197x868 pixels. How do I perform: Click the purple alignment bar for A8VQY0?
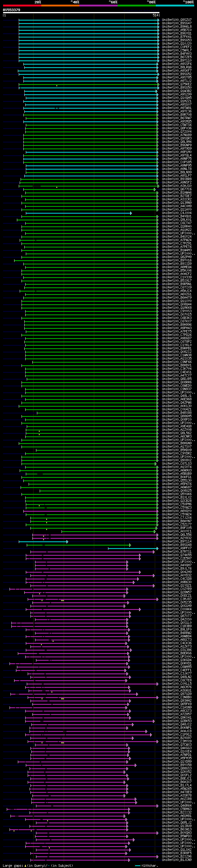[x=90, y=511]
